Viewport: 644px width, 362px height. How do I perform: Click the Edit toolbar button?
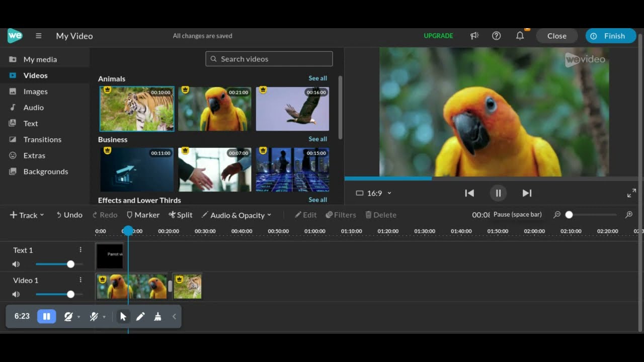tap(306, 215)
